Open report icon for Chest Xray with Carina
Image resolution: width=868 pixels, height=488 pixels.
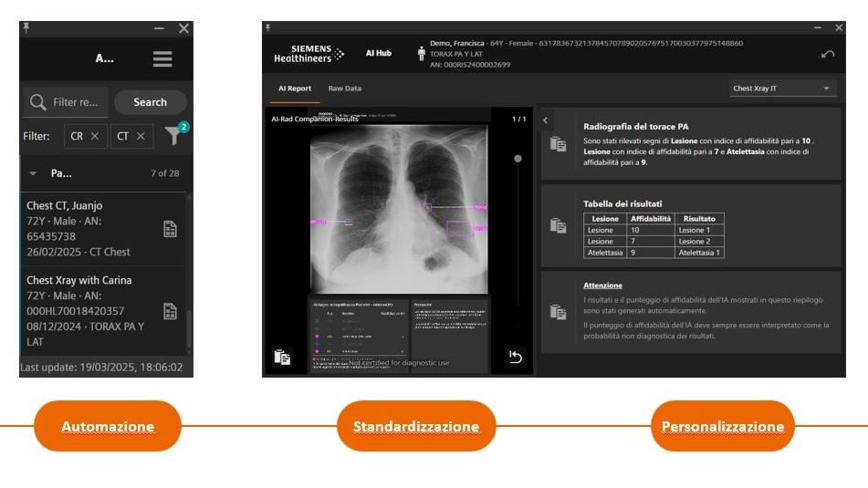(170, 311)
